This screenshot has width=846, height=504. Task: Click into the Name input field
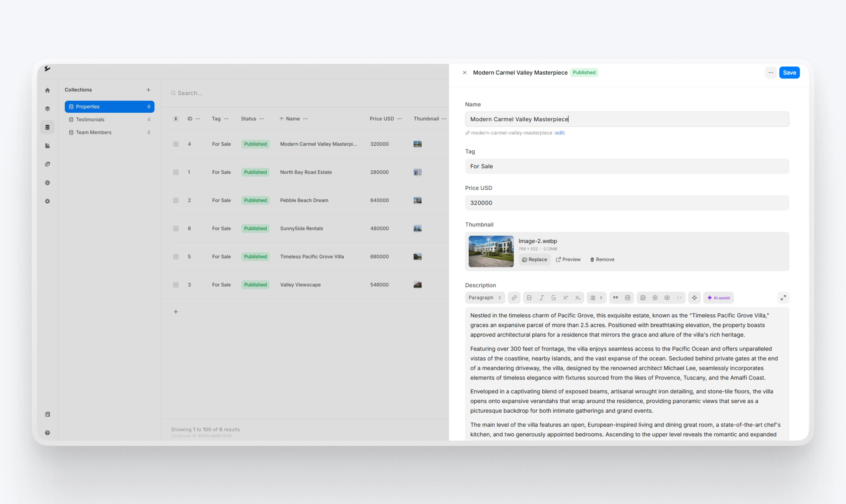point(627,119)
